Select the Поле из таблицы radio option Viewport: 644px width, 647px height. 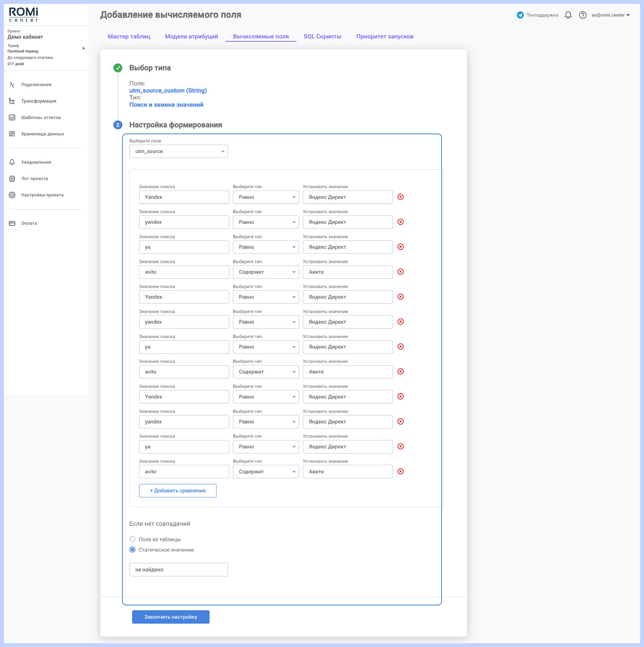coord(132,539)
